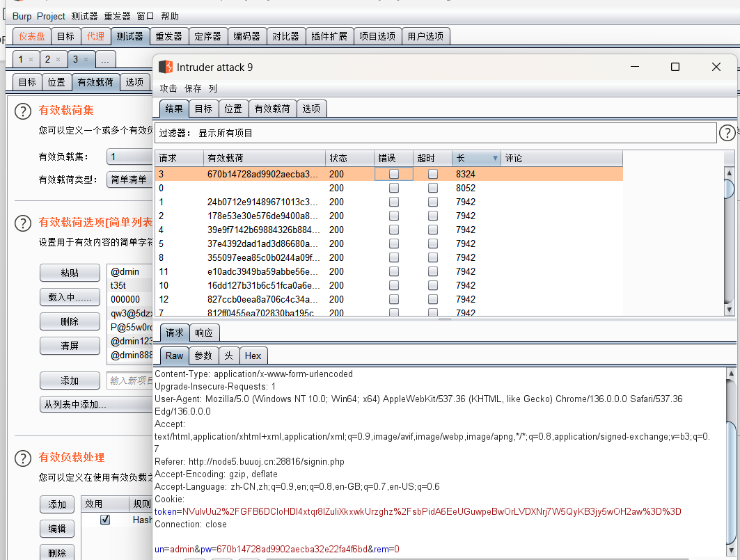Click the Burp logo in Intruder attack 9 title
This screenshot has height=560, width=740.
click(166, 67)
